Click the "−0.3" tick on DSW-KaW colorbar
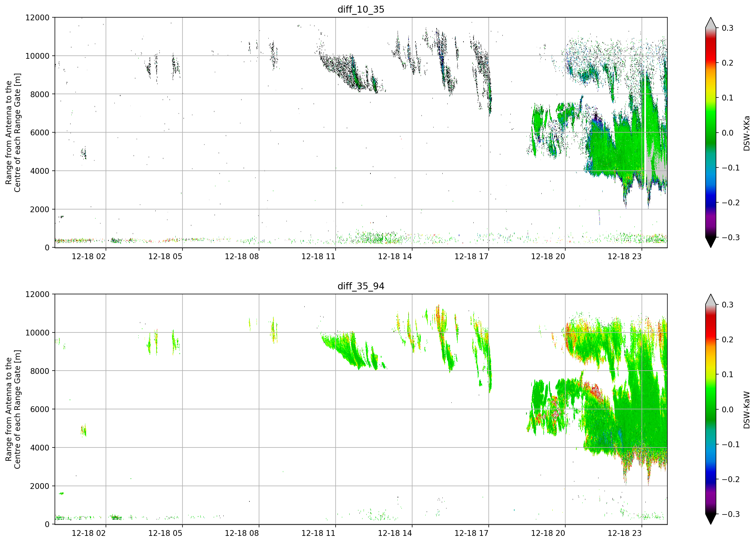The height and width of the screenshot is (543, 756). coord(731,514)
